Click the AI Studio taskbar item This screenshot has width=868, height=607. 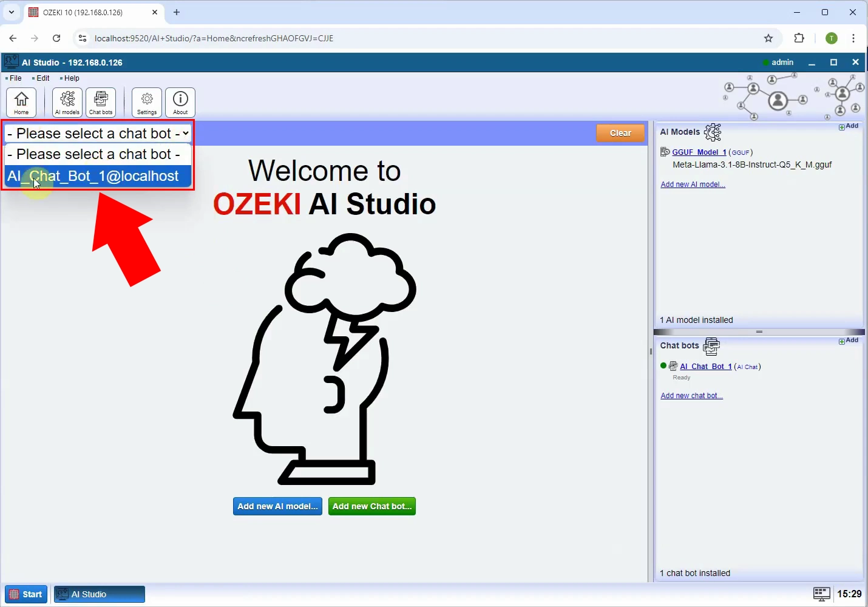pyautogui.click(x=100, y=594)
